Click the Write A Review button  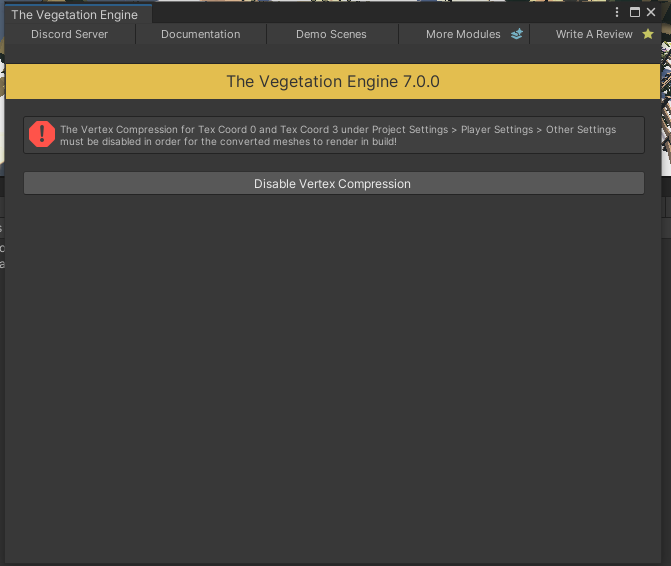coord(595,34)
